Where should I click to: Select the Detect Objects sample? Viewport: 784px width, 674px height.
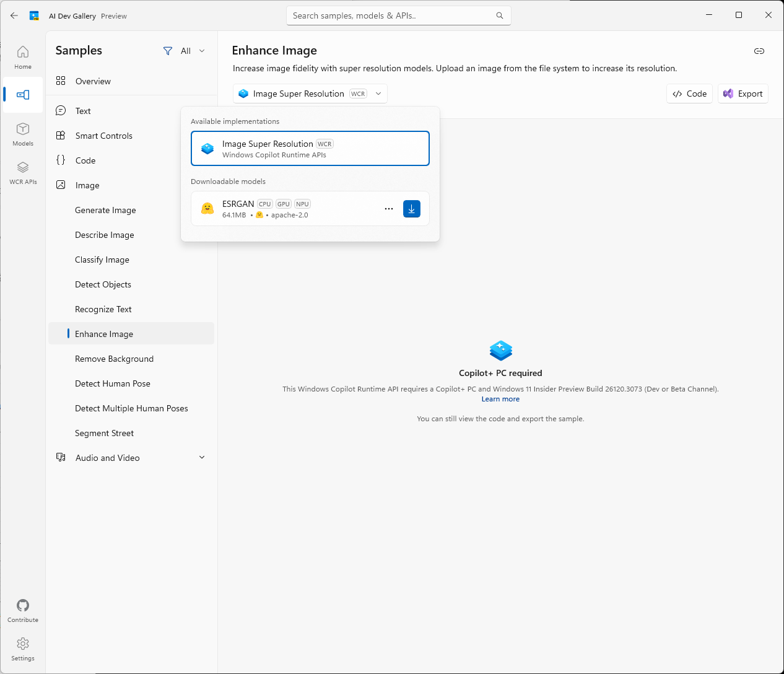103,284
